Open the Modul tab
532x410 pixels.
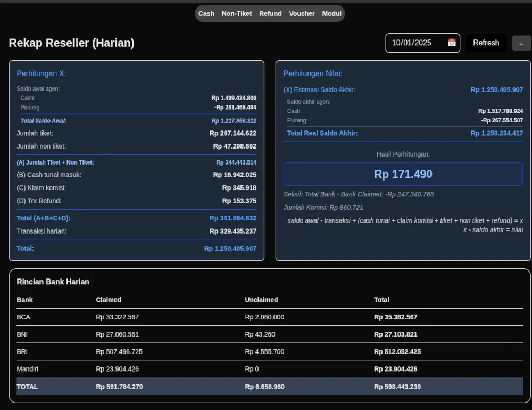[x=331, y=13]
